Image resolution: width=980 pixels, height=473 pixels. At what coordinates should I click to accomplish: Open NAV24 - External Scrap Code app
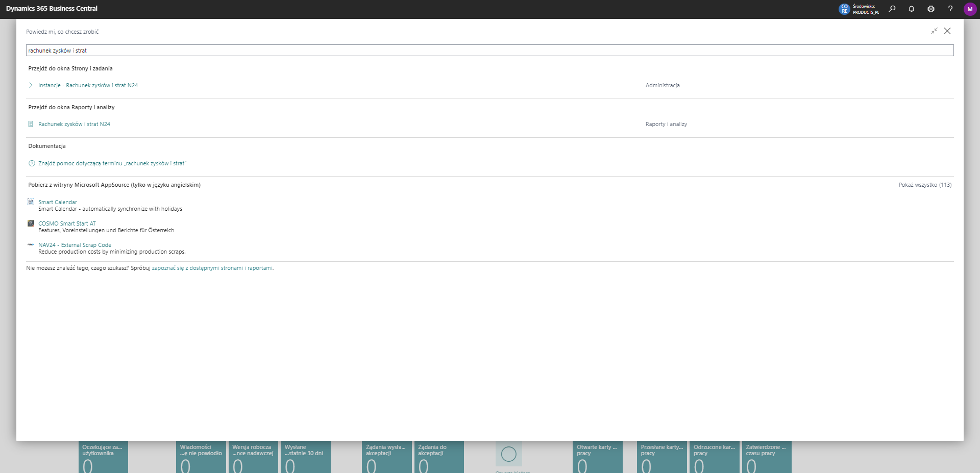pyautogui.click(x=75, y=245)
